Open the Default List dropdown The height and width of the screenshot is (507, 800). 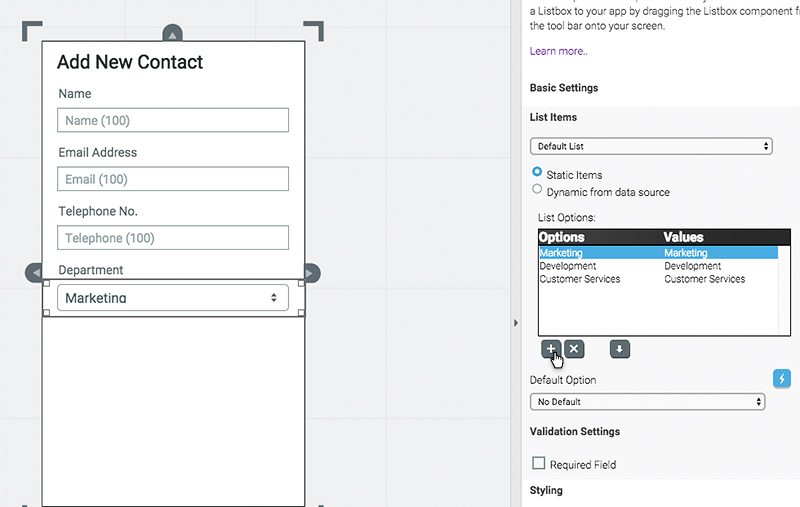(x=651, y=146)
